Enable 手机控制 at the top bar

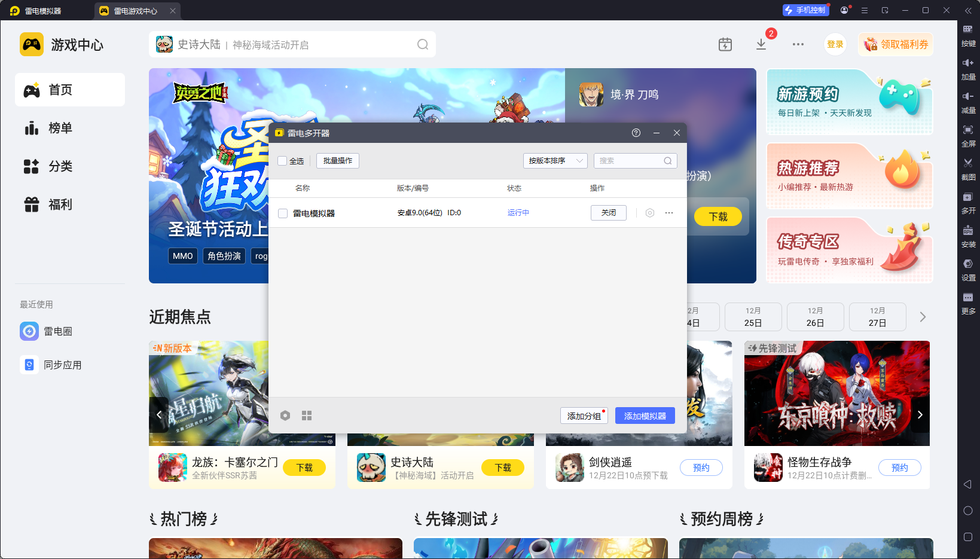tap(805, 10)
